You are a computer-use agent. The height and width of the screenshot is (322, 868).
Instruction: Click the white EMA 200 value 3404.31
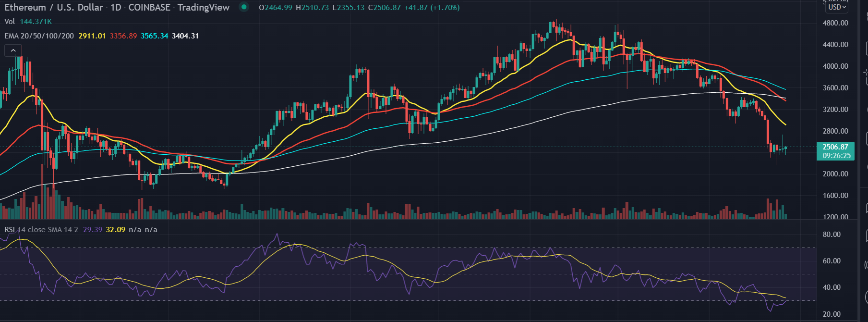(185, 36)
